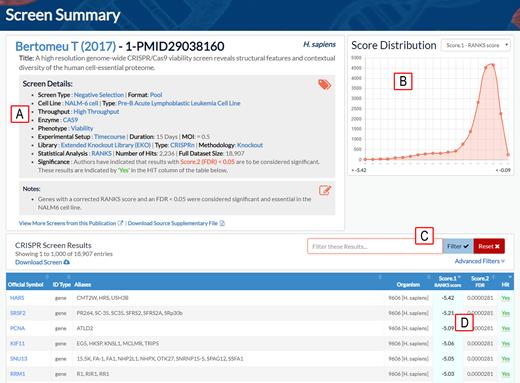Click the High Throughput link
Screen dimensions: 520x383
(96, 111)
